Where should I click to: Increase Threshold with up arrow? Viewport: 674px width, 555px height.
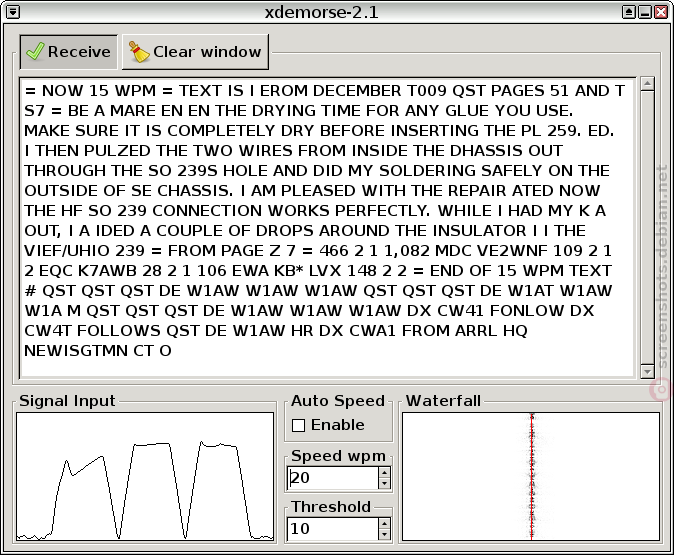(384, 523)
